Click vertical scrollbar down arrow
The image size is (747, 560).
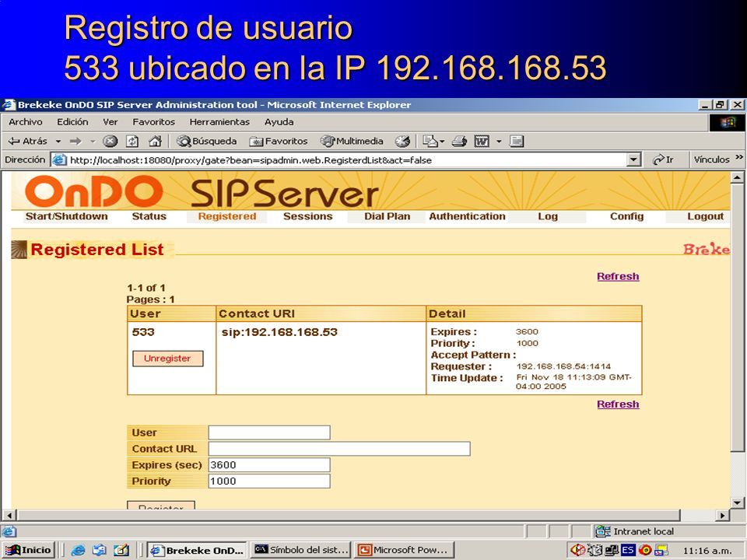click(737, 502)
